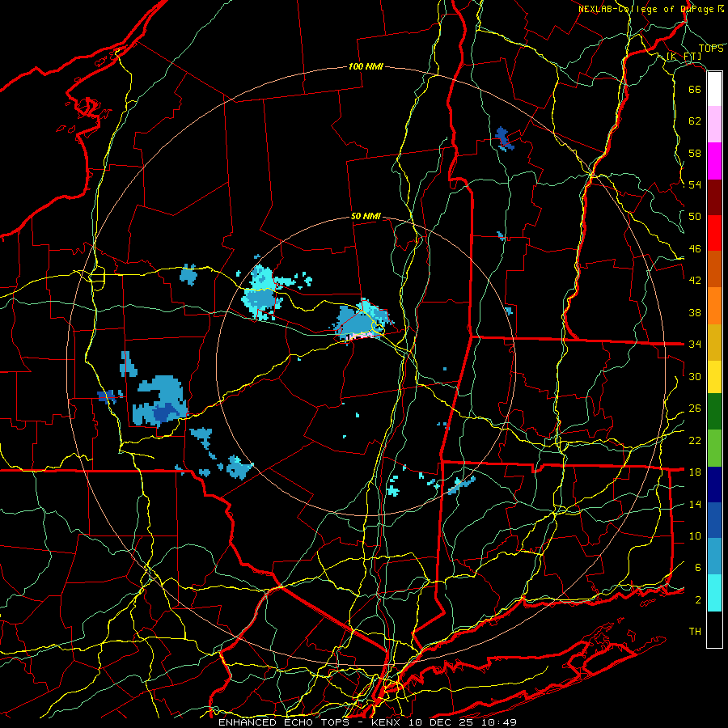The width and height of the screenshot is (728, 728).
Task: Click the largest blue echo with dark blue core
Action: click(160, 401)
